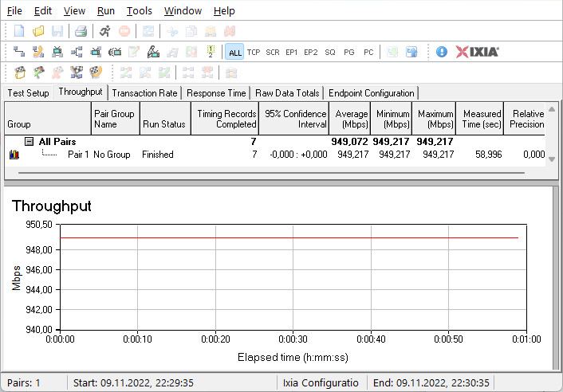This screenshot has height=392, width=563.
Task: Toggle the ALL filter button
Action: pos(234,53)
